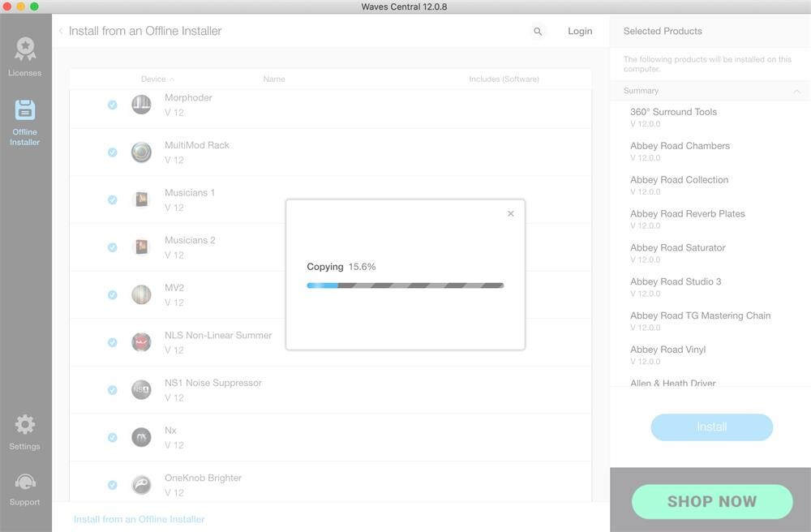811x532 pixels.
Task: Click the copying progress bar
Action: [405, 285]
